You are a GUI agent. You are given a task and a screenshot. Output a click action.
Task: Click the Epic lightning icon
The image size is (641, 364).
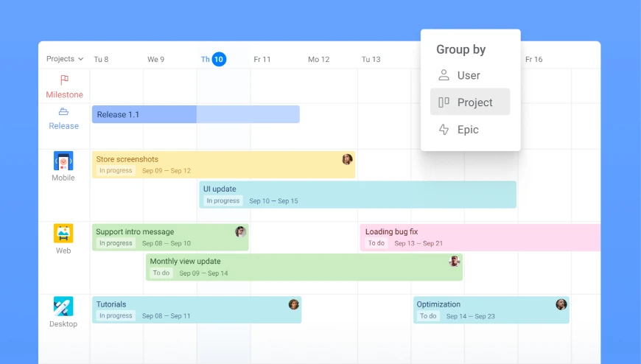(x=444, y=130)
